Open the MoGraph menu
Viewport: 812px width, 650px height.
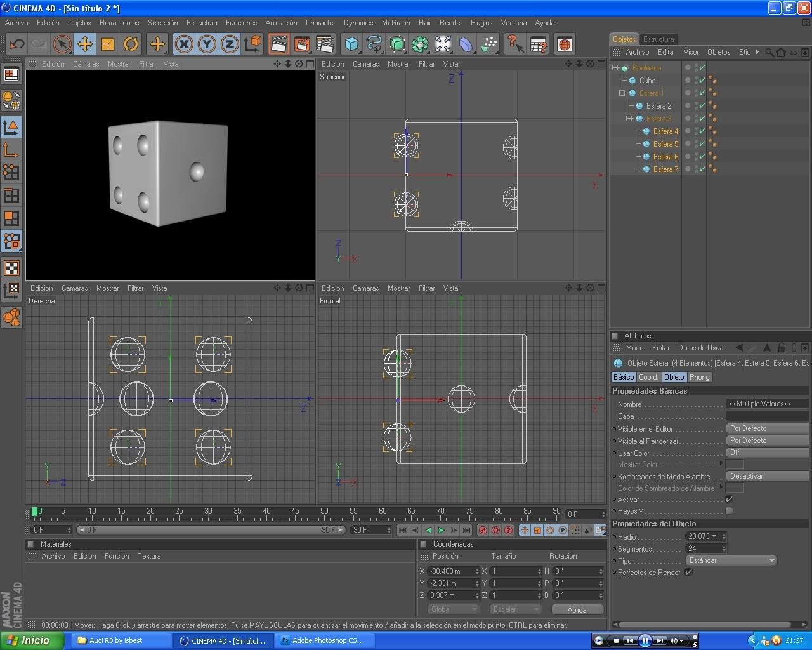coord(396,23)
